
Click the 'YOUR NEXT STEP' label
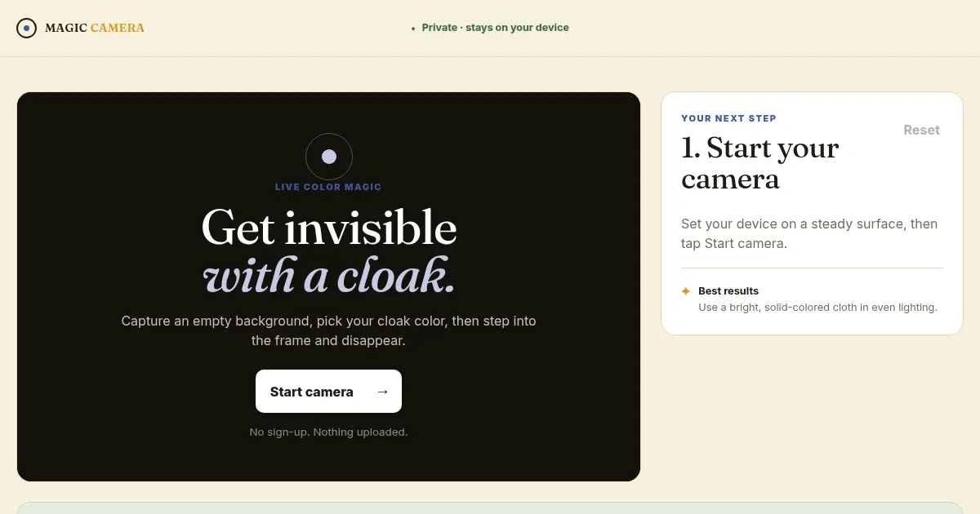coord(728,118)
